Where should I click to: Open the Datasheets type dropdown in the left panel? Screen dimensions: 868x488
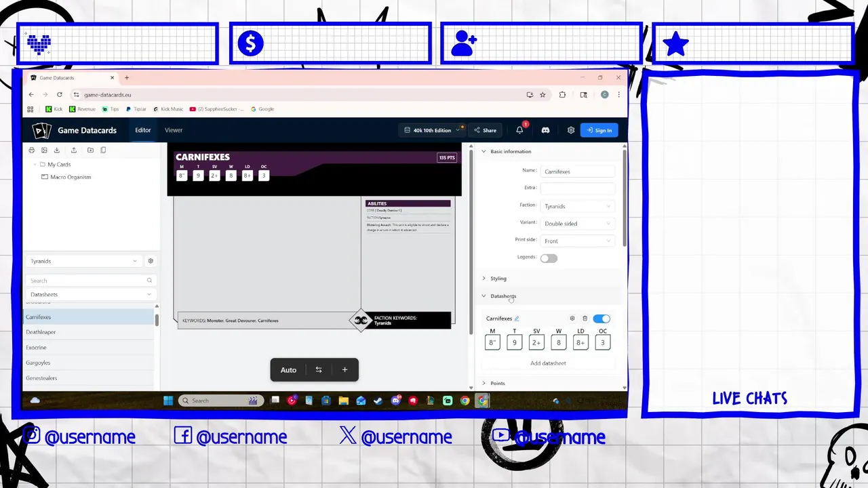(91, 295)
